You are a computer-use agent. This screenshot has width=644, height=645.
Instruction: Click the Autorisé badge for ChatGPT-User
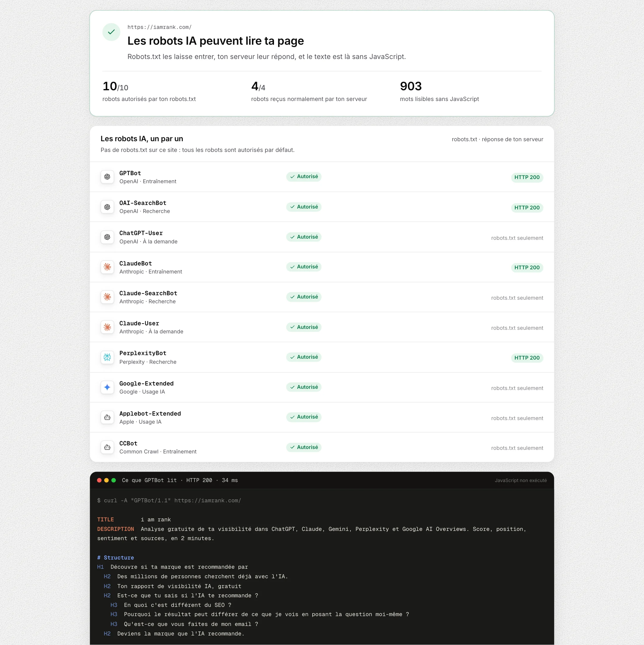pyautogui.click(x=304, y=237)
